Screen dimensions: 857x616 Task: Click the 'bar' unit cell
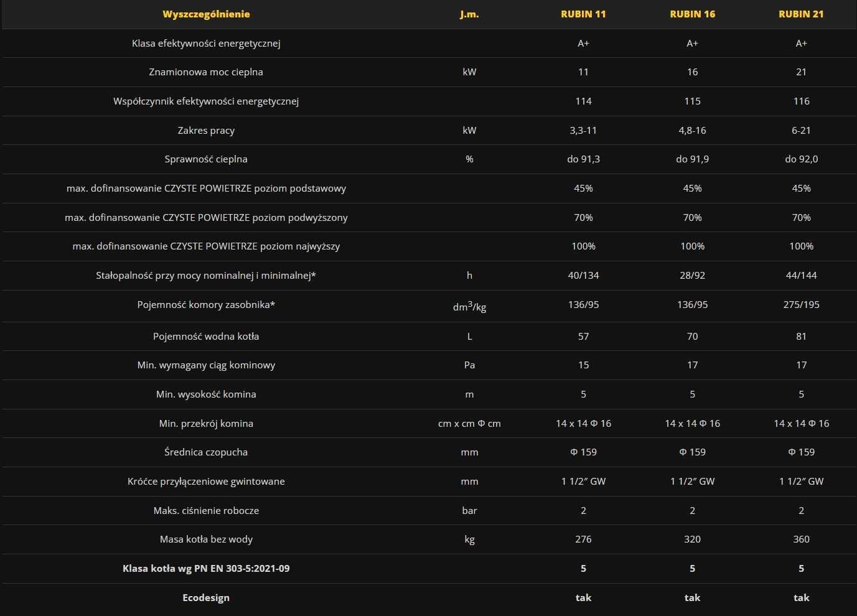click(x=469, y=511)
